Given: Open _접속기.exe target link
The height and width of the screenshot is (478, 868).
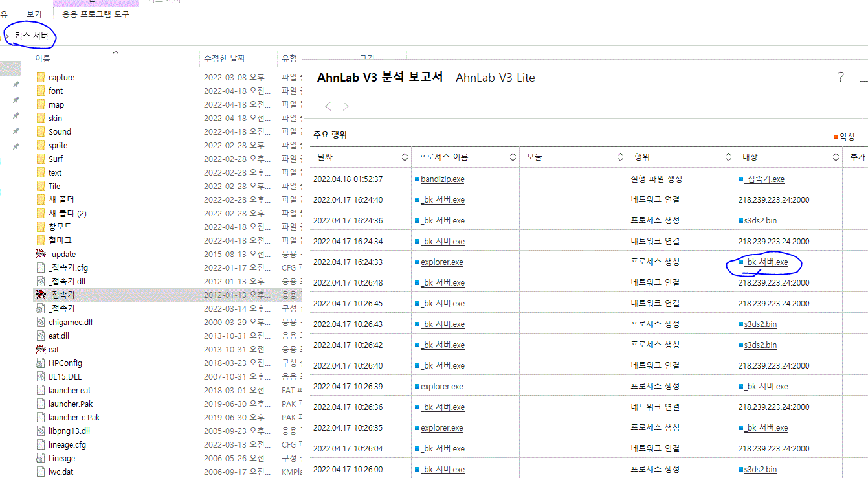Looking at the screenshot, I should pos(764,179).
